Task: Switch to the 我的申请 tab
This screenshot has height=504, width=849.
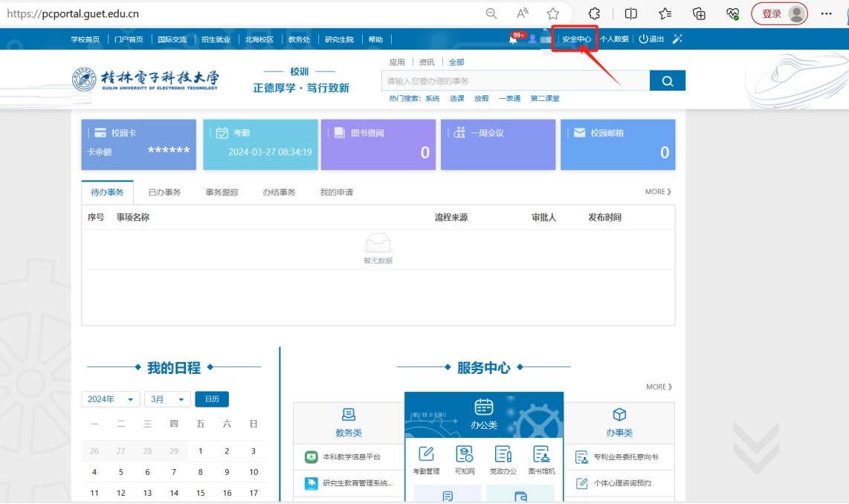Action: [336, 193]
